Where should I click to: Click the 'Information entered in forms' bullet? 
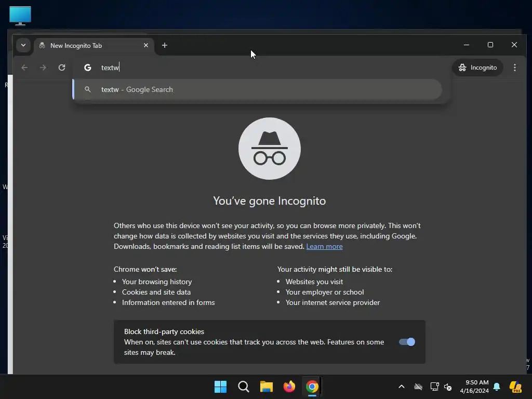(x=168, y=302)
